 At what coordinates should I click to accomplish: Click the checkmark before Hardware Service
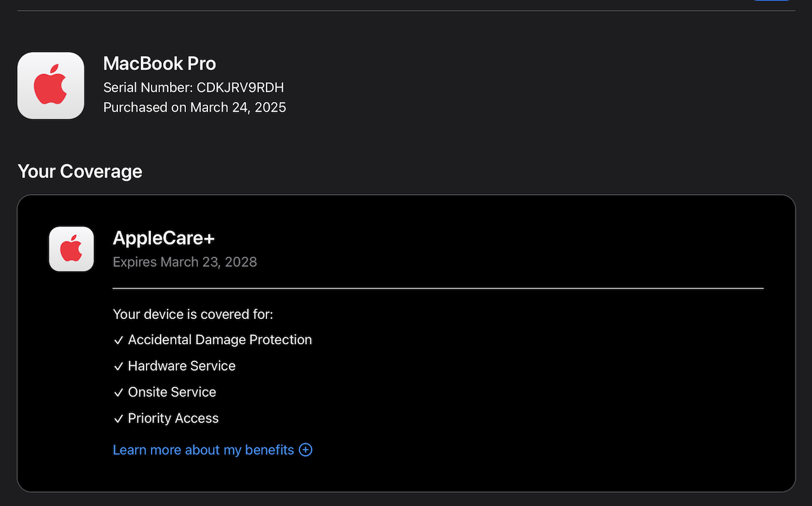(x=118, y=367)
